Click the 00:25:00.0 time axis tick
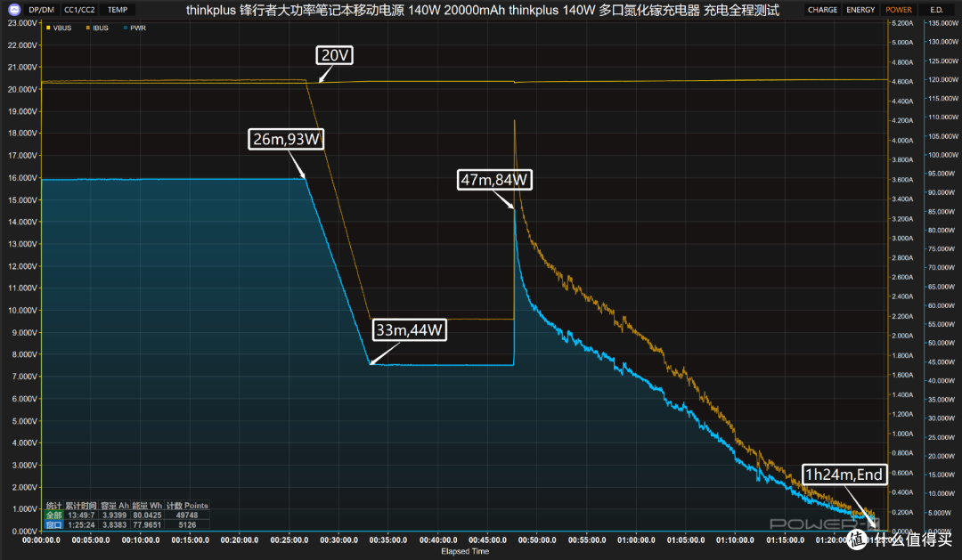This screenshot has width=962, height=560. pyautogui.click(x=289, y=540)
